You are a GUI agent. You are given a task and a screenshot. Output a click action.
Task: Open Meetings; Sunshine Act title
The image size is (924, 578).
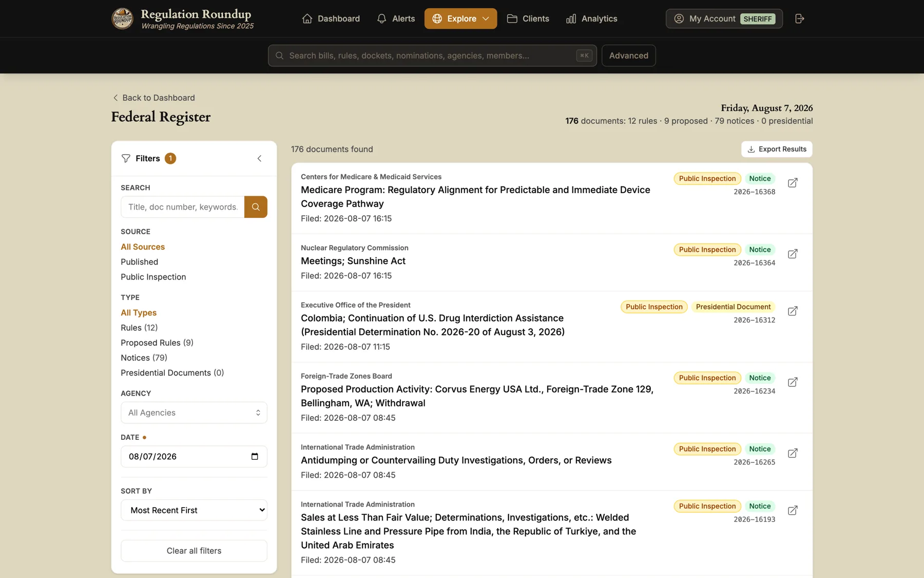coord(353,260)
